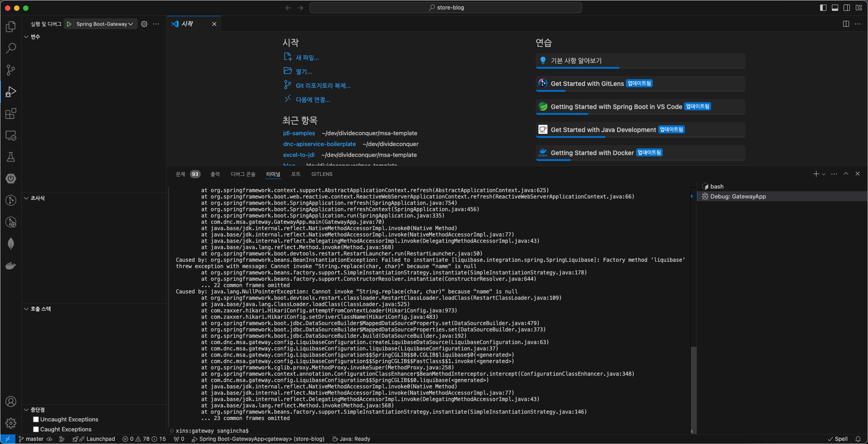Enable the Caught Exceptions breakpoint
This screenshot has height=444, width=868.
36,430
